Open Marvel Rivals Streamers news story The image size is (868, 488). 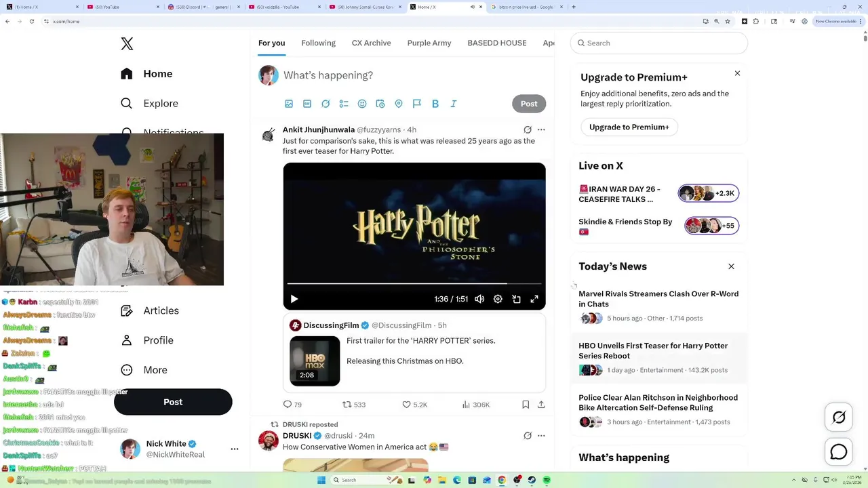point(658,306)
